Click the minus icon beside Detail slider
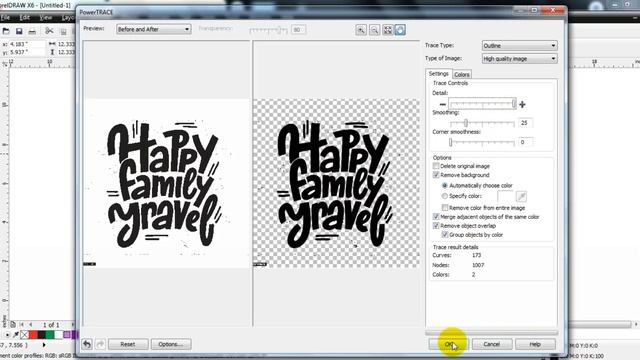The width and height of the screenshot is (640, 360). pos(442,104)
